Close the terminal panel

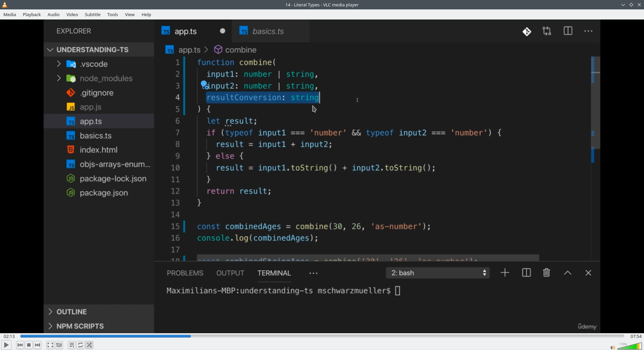point(588,273)
